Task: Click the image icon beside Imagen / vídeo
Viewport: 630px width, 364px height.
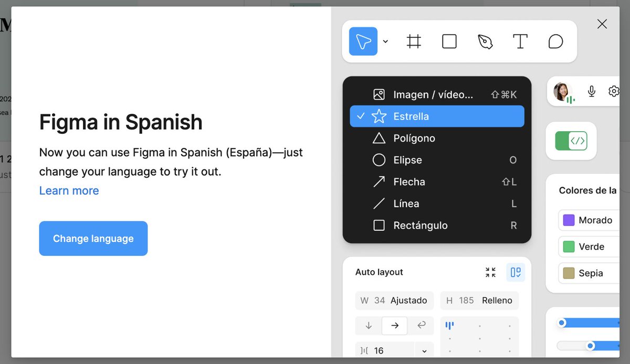Action: (x=379, y=94)
